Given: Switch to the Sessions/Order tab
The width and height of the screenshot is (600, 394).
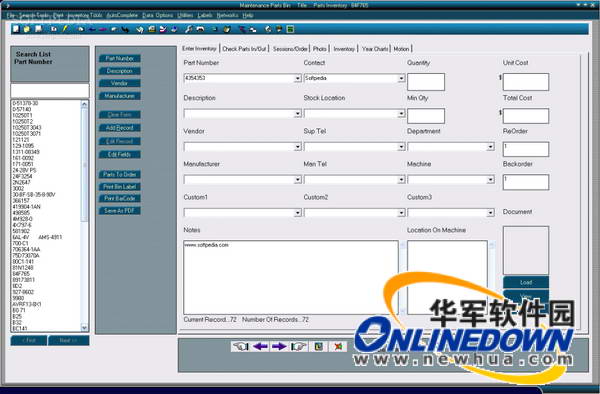Looking at the screenshot, I should [x=290, y=49].
